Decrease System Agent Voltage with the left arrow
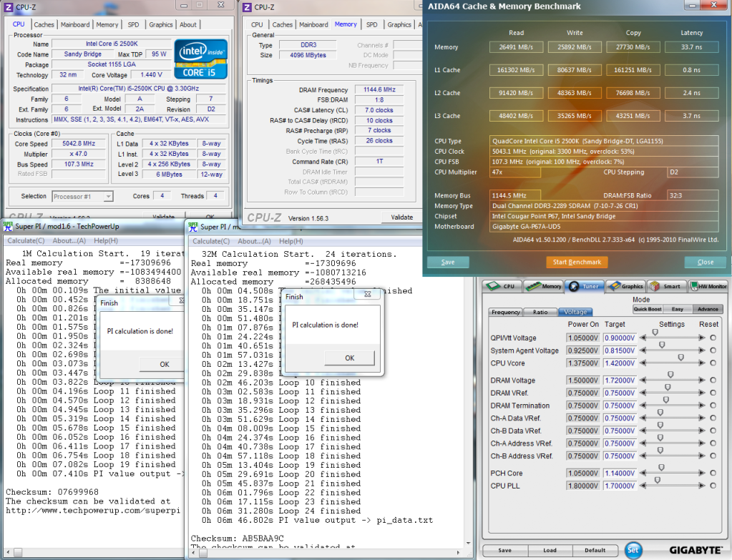This screenshot has height=560, width=732. click(x=643, y=350)
